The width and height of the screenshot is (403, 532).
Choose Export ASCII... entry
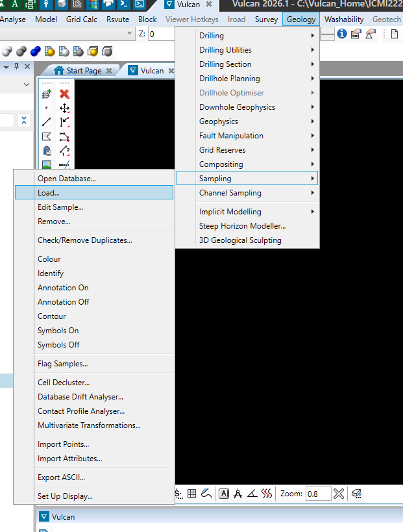click(x=94, y=477)
